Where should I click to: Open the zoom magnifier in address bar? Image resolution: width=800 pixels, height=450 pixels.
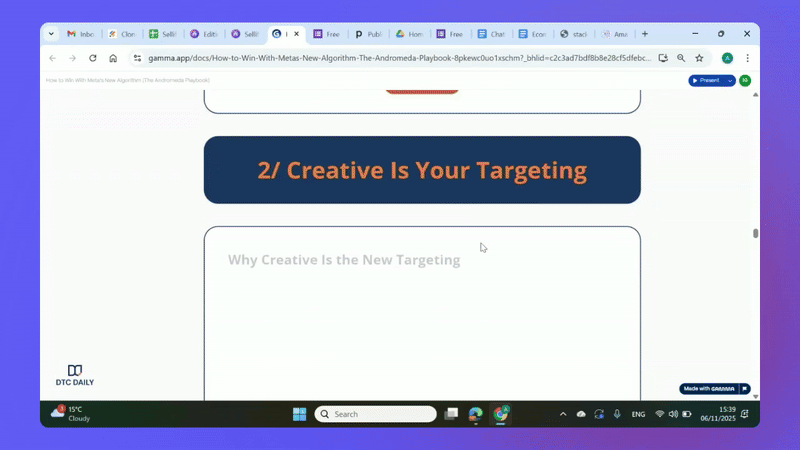tap(681, 58)
